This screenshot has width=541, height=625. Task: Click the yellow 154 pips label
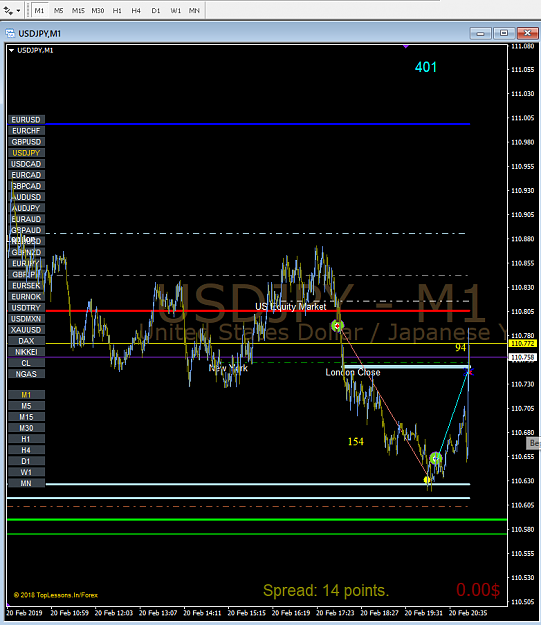pos(356,442)
